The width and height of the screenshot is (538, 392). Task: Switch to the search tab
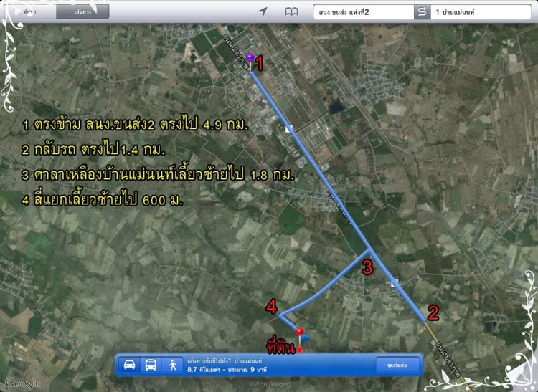click(30, 12)
